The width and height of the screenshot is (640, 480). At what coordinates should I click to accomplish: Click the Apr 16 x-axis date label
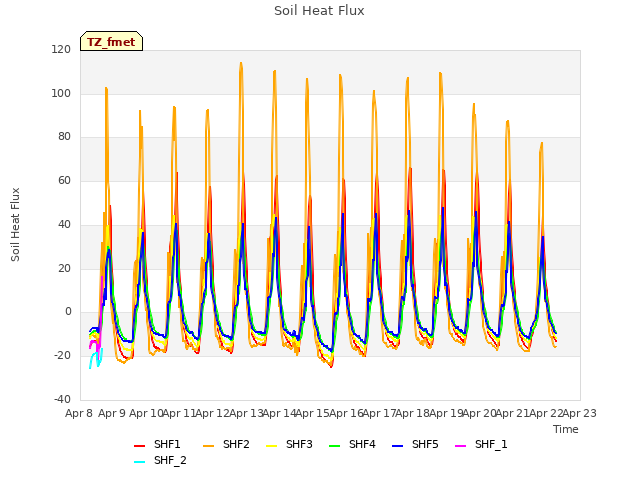tap(346, 413)
